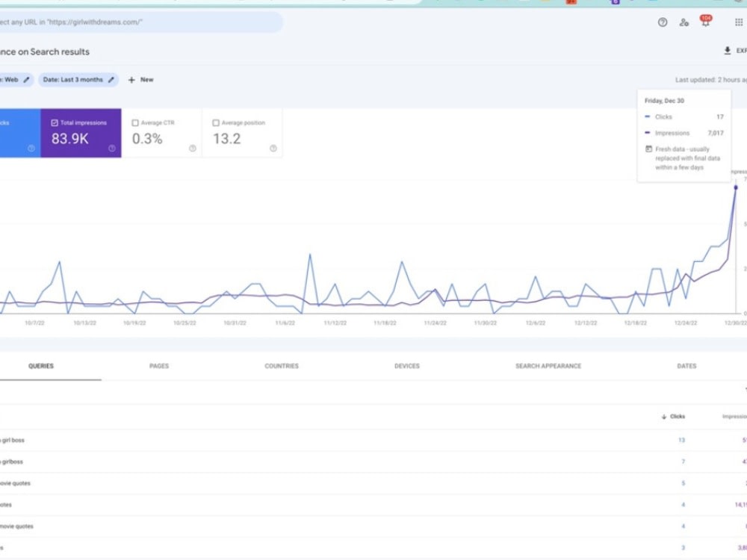Open help icon on Average position card

click(x=273, y=149)
